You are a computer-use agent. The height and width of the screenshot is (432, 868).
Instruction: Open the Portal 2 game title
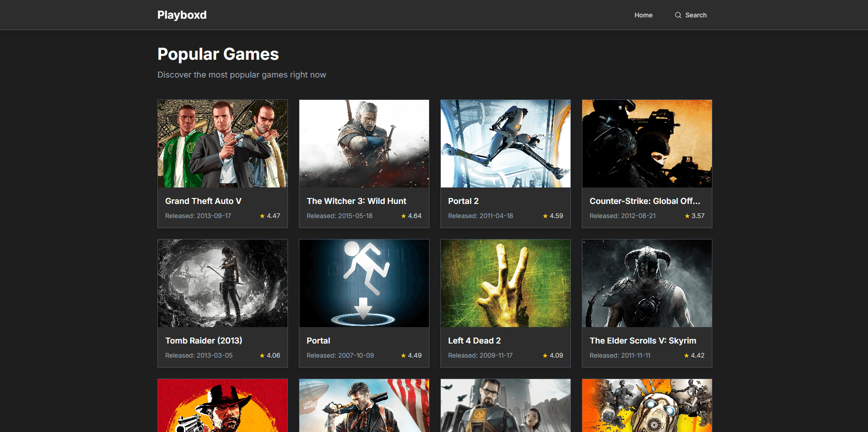(463, 201)
